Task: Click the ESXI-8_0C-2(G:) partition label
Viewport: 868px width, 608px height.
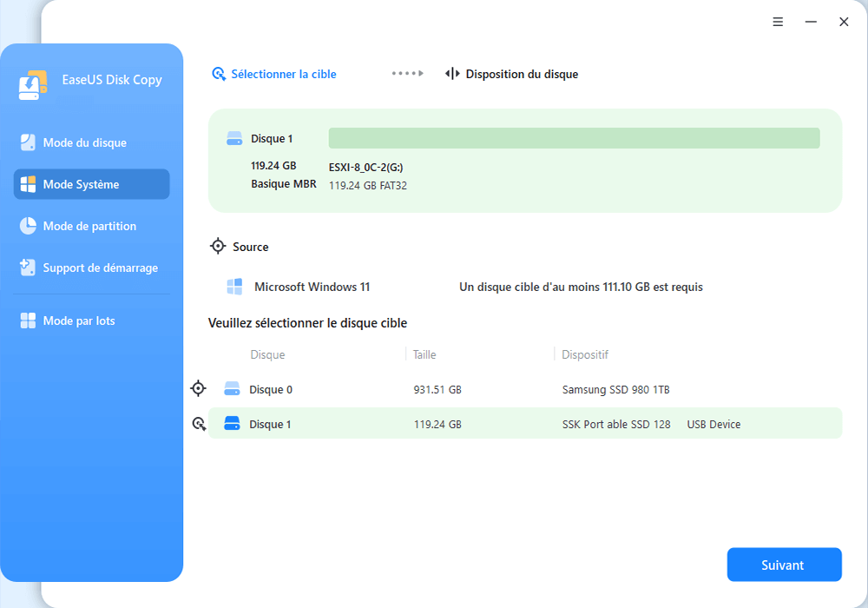Action: coord(366,168)
